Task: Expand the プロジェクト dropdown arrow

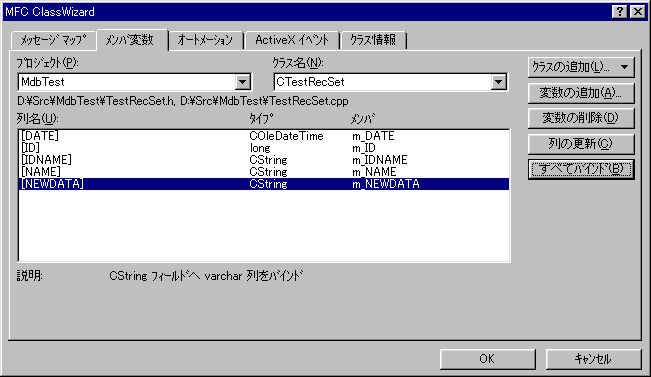Action: [x=242, y=82]
